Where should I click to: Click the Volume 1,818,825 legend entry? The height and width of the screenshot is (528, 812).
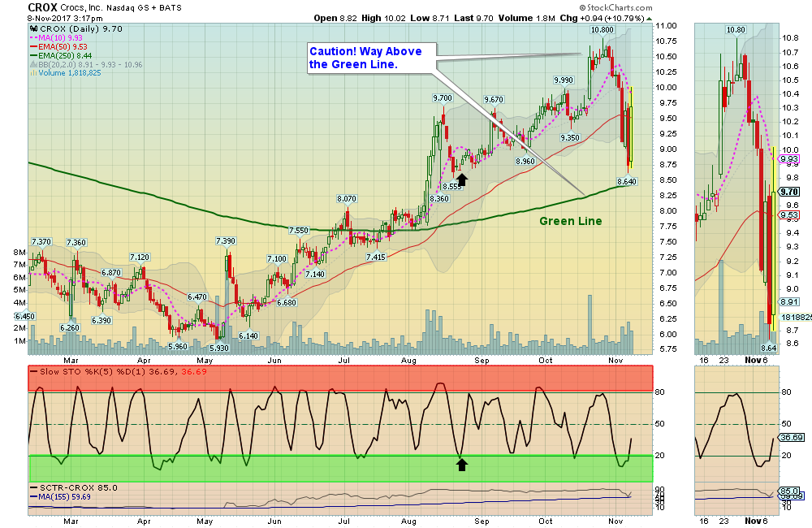[65, 73]
